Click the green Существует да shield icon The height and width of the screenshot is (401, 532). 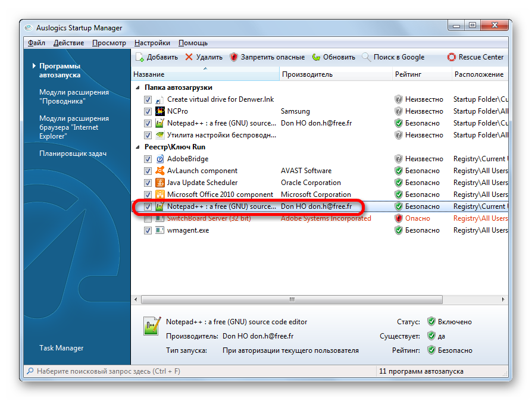click(x=431, y=336)
